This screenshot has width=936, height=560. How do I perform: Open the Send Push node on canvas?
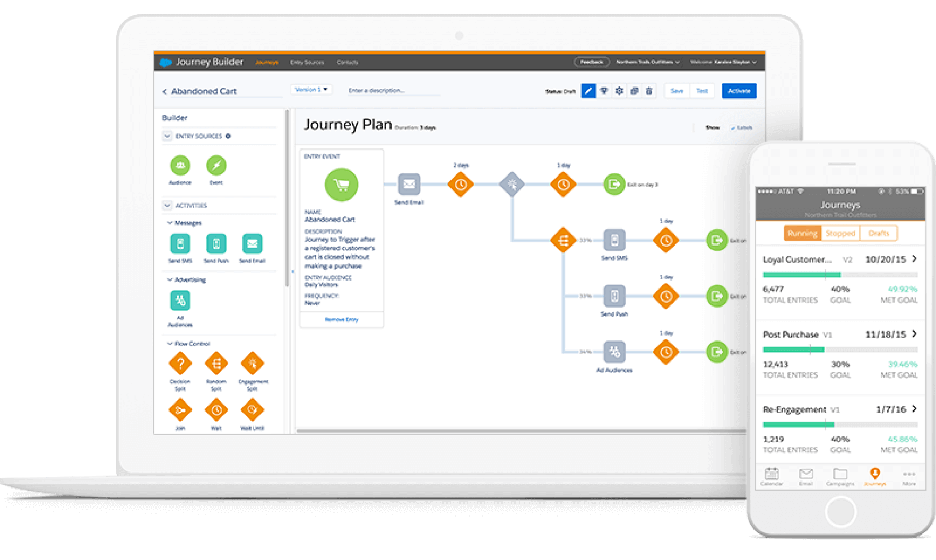614,296
